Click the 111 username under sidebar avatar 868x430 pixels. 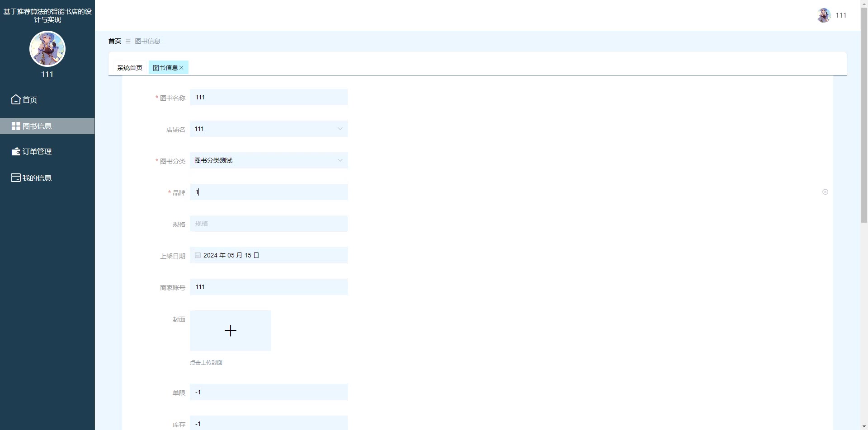coord(47,74)
